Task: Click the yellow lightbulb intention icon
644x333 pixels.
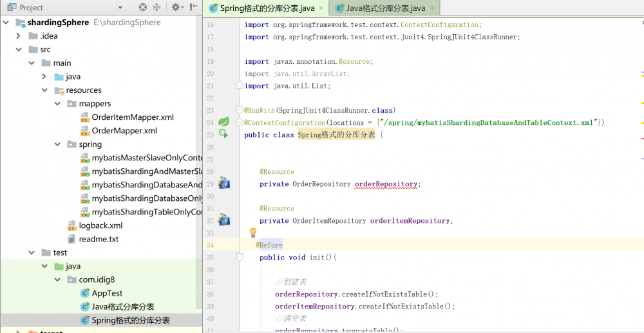Action: [x=253, y=233]
